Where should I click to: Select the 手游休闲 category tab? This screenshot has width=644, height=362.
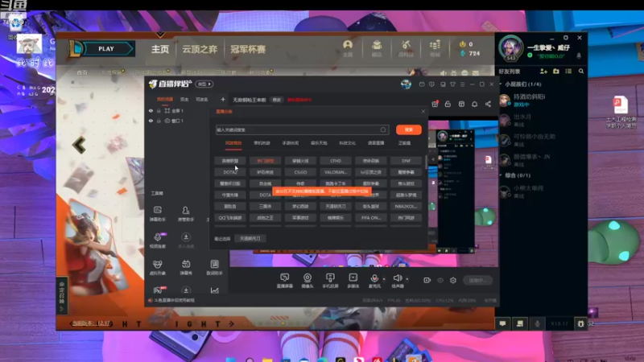pyautogui.click(x=291, y=143)
